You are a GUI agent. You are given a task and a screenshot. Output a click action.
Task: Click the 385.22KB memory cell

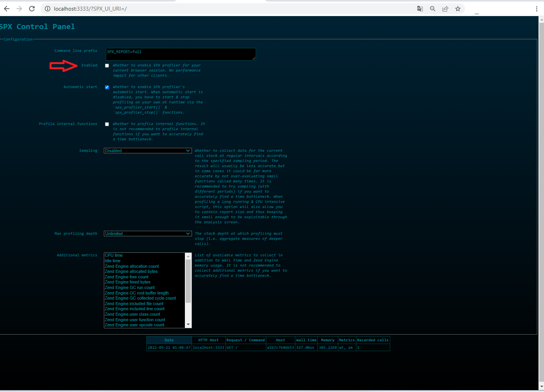[328, 348]
